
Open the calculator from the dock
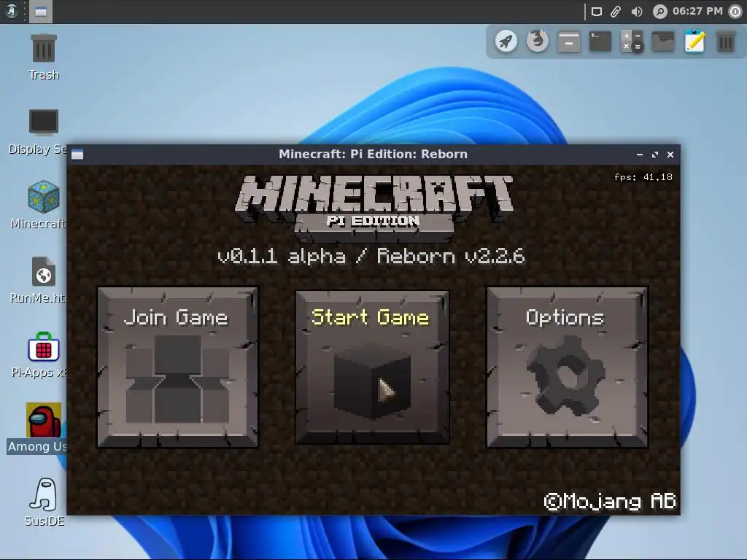tap(632, 42)
